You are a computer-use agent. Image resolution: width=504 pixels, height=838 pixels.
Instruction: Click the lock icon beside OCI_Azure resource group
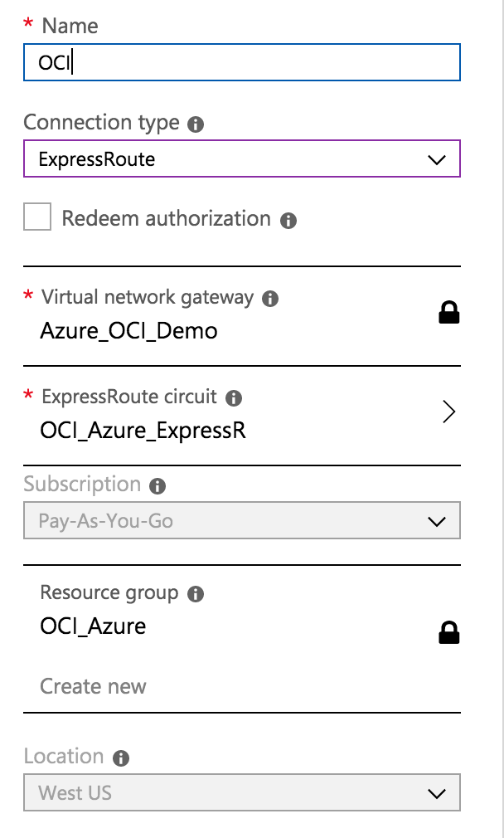[449, 632]
